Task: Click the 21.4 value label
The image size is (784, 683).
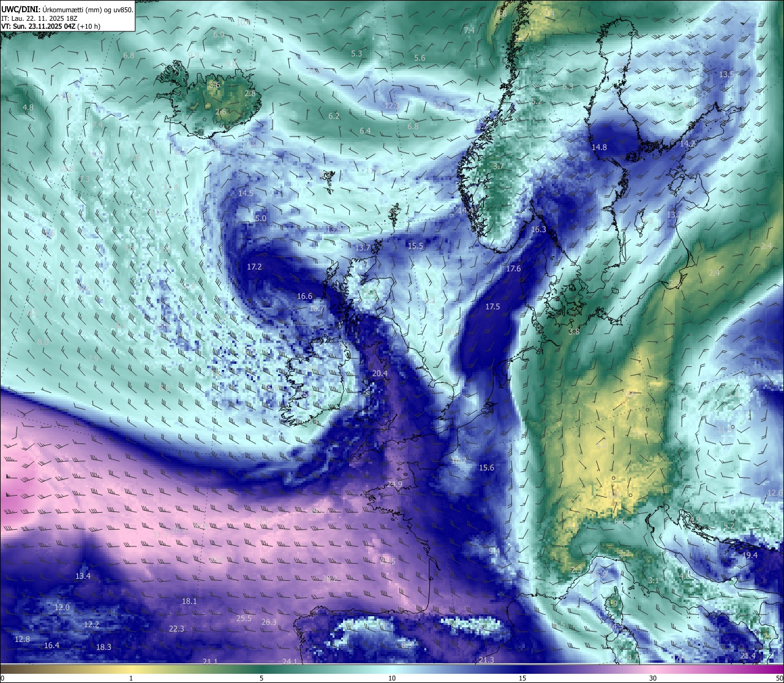Action: pyautogui.click(x=748, y=656)
